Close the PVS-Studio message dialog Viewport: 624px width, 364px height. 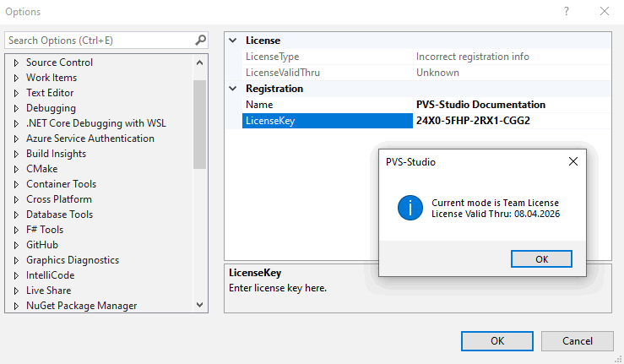click(x=573, y=161)
